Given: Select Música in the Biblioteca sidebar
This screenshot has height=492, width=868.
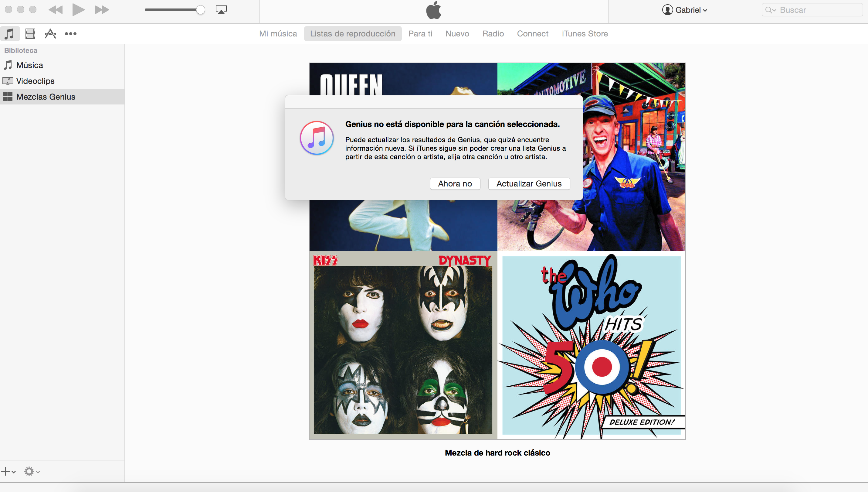Looking at the screenshot, I should pyautogui.click(x=62, y=65).
